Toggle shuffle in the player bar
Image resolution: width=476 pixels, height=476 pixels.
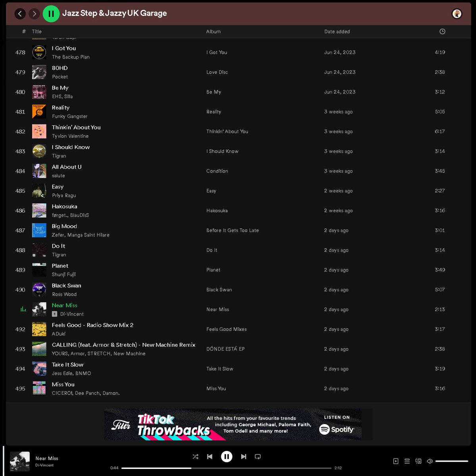click(x=196, y=457)
